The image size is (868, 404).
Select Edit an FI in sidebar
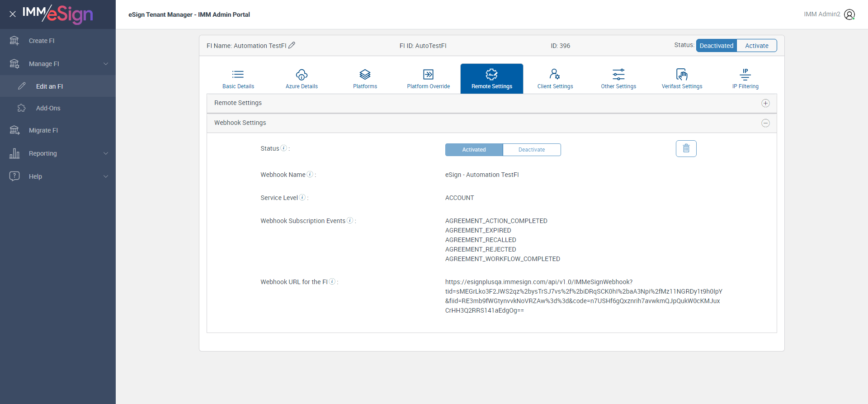pos(58,86)
